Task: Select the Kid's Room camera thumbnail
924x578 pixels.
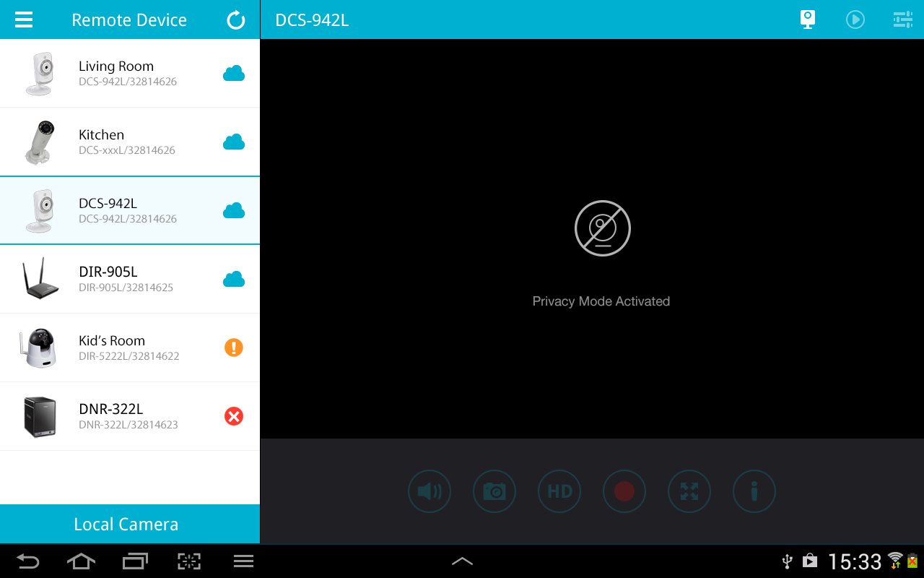Action: [x=38, y=348]
